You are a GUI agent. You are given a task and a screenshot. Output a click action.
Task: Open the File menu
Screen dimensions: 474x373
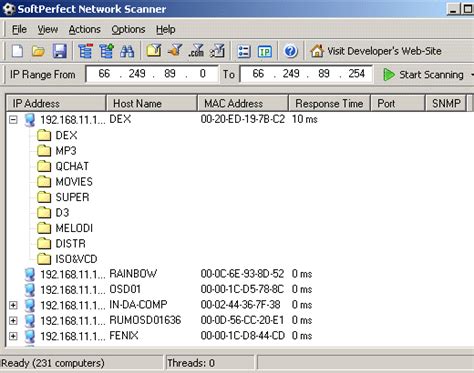click(19, 30)
